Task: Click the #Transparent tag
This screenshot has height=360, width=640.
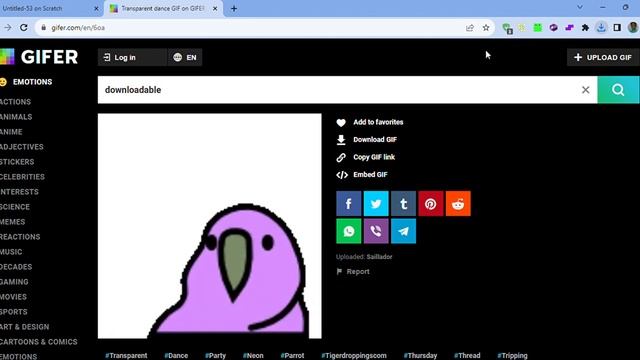Action: (126, 356)
